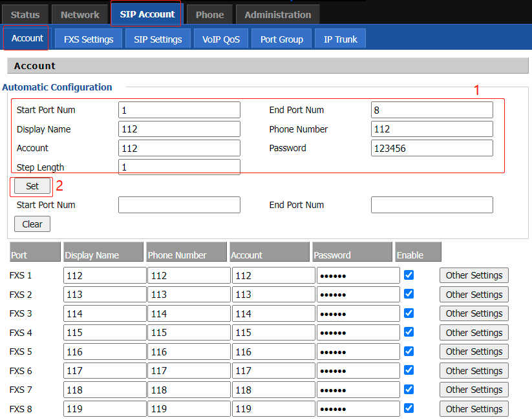Viewport: 532px width, 420px height.
Task: Open the Port Group sub-tab
Action: (x=282, y=39)
